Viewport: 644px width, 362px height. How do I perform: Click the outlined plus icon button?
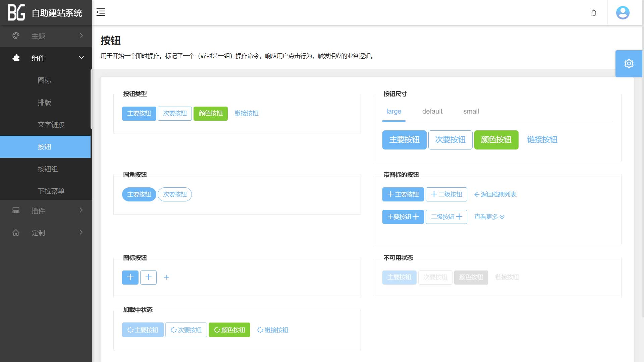(x=148, y=277)
